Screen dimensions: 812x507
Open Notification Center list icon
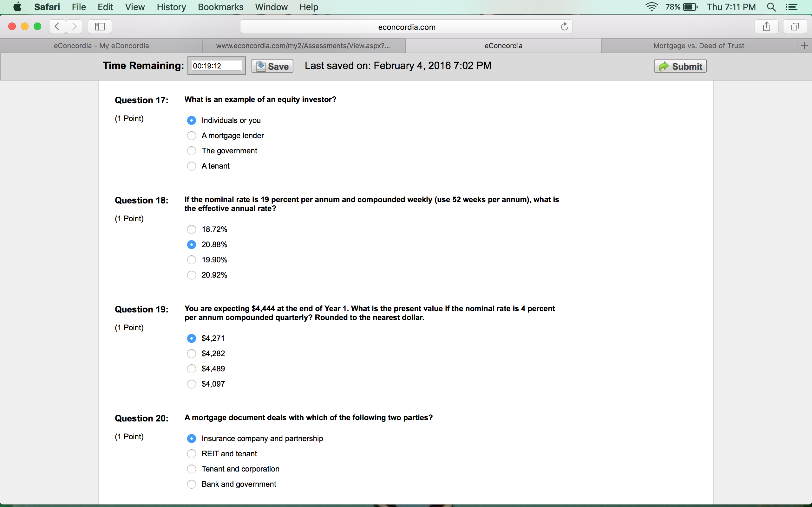coord(792,7)
